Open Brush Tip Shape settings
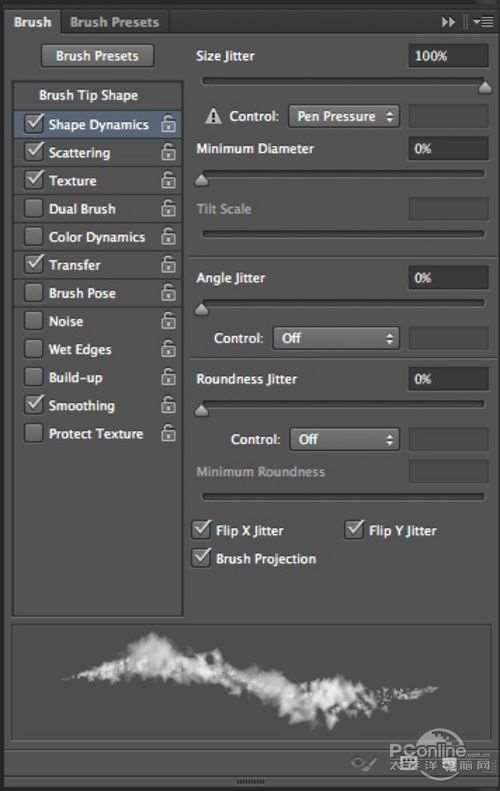 (x=89, y=95)
